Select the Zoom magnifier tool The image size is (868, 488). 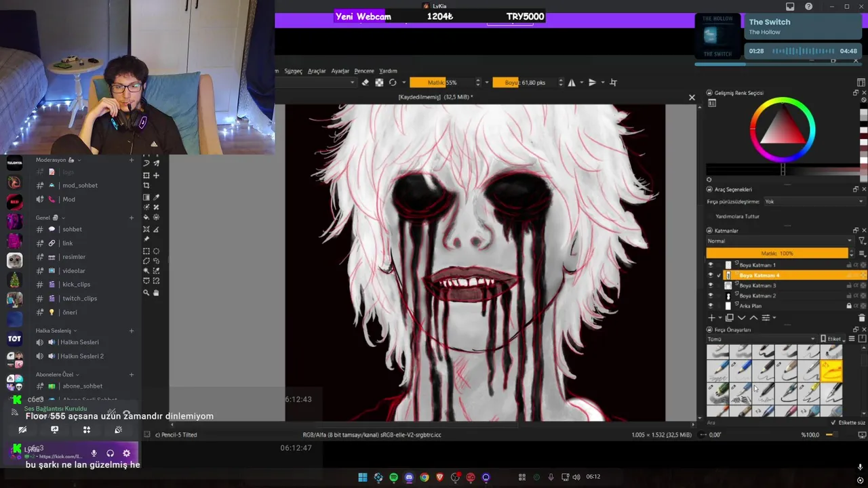point(146,292)
